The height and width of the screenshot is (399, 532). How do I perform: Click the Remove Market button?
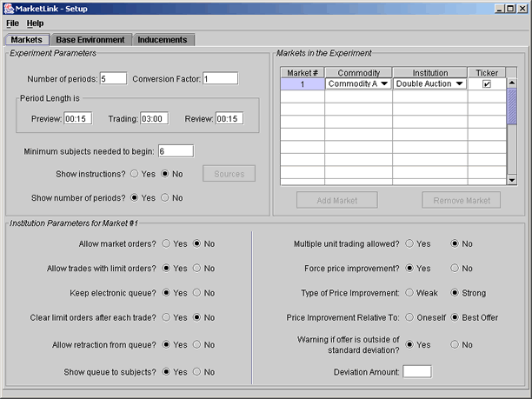462,200
